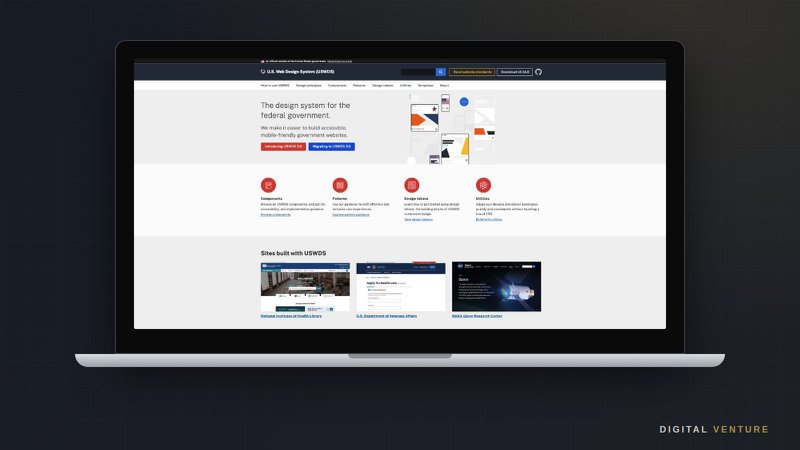Select "Patterns" in the navigation bar
The width and height of the screenshot is (800, 450).
pyautogui.click(x=359, y=85)
